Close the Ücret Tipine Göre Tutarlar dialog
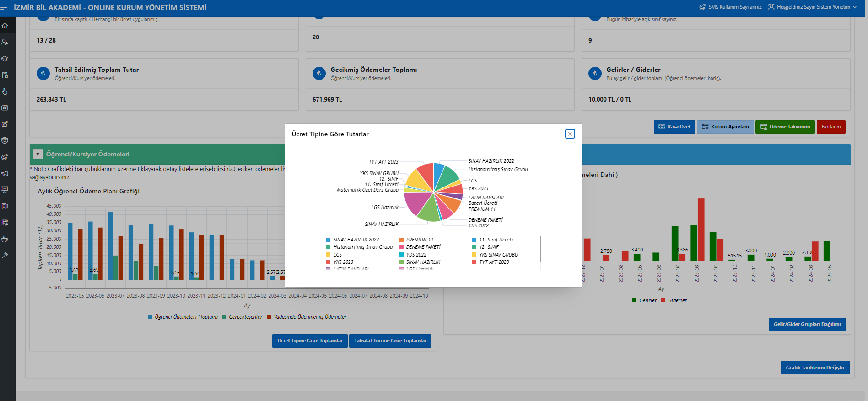 pos(570,134)
